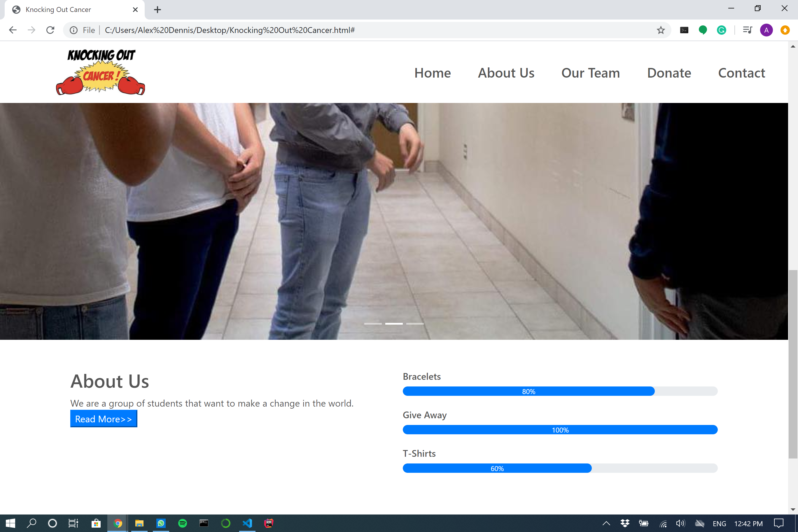Open a new browser tab
The width and height of the screenshot is (798, 532).
pos(157,10)
